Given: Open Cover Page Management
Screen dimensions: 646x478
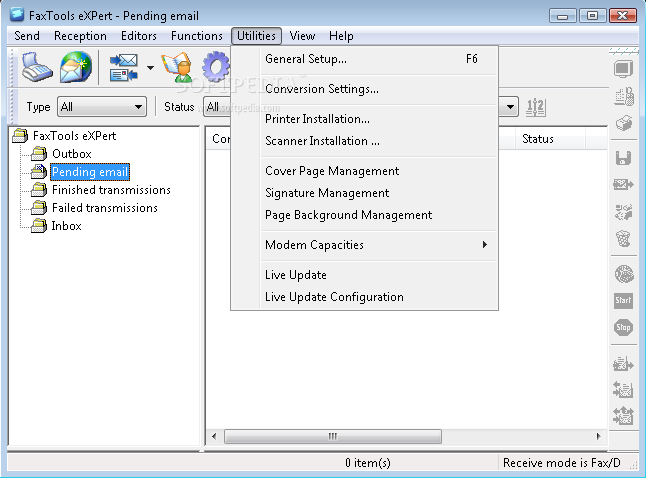Looking at the screenshot, I should coord(379,171).
